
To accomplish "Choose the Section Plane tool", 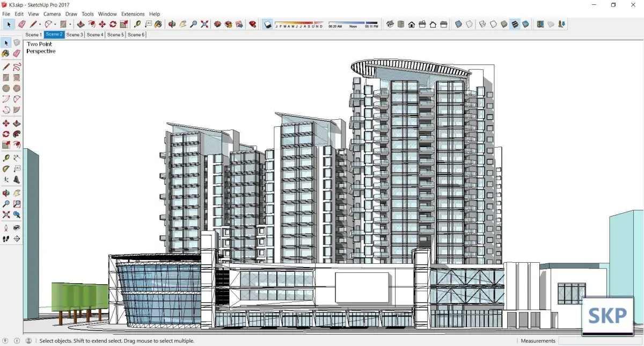I will pos(17,239).
